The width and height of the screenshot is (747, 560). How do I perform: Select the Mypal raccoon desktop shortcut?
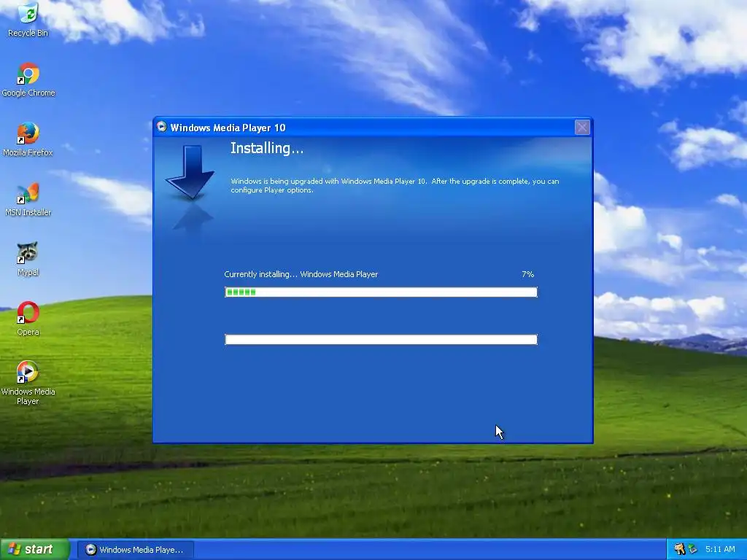(28, 259)
